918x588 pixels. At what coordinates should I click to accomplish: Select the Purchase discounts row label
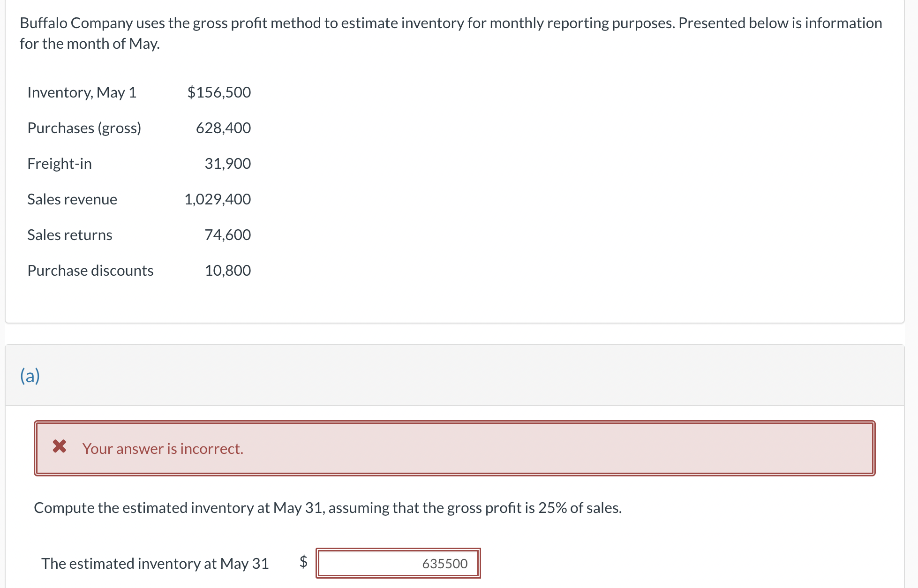coord(90,270)
